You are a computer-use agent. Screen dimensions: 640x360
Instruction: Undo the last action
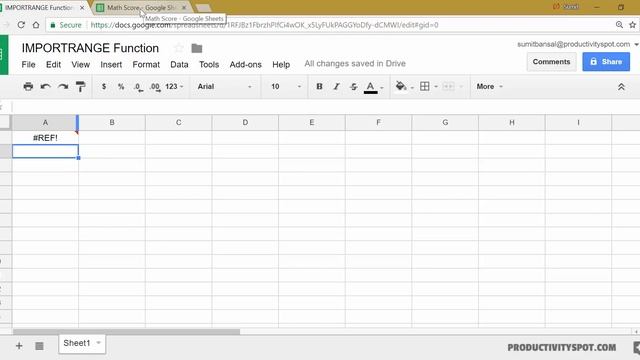[45, 87]
